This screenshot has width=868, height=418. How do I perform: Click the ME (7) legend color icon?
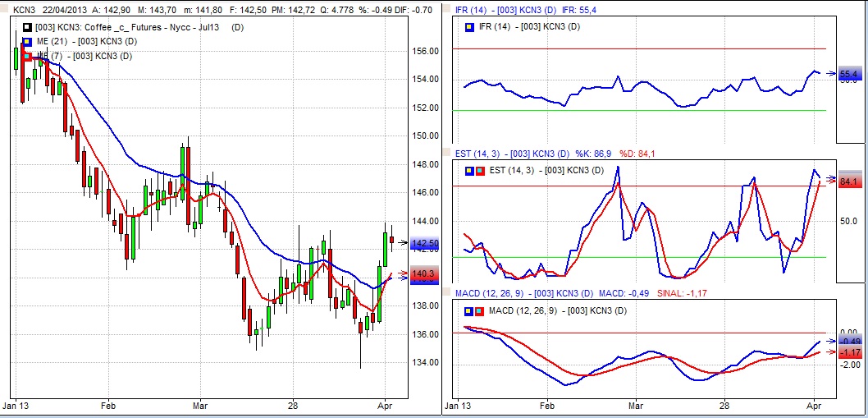click(x=29, y=56)
